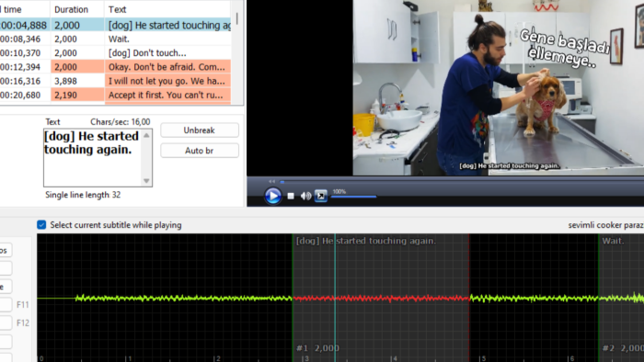Adjust the 100% volume slider
The height and width of the screenshot is (362, 644).
pos(353,197)
